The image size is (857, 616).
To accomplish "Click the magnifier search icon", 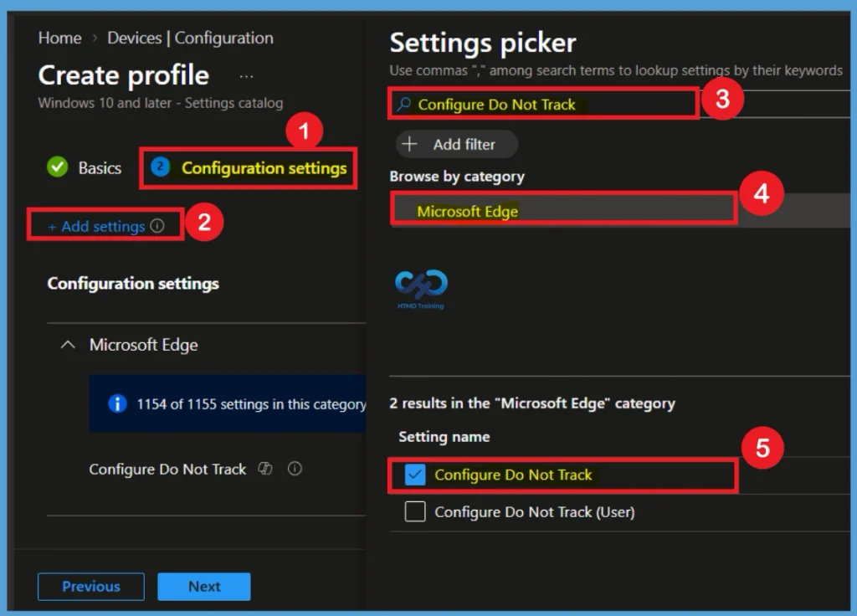I will point(404,104).
